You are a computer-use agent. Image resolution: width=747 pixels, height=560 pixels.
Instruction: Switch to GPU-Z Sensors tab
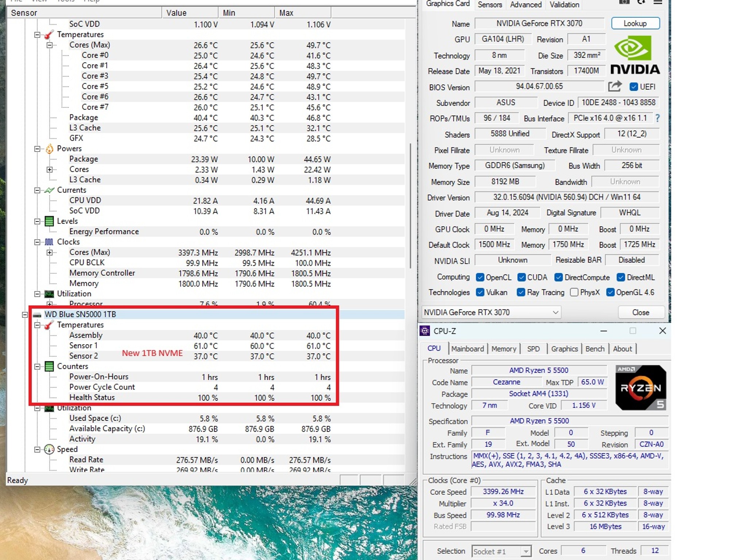click(x=490, y=5)
